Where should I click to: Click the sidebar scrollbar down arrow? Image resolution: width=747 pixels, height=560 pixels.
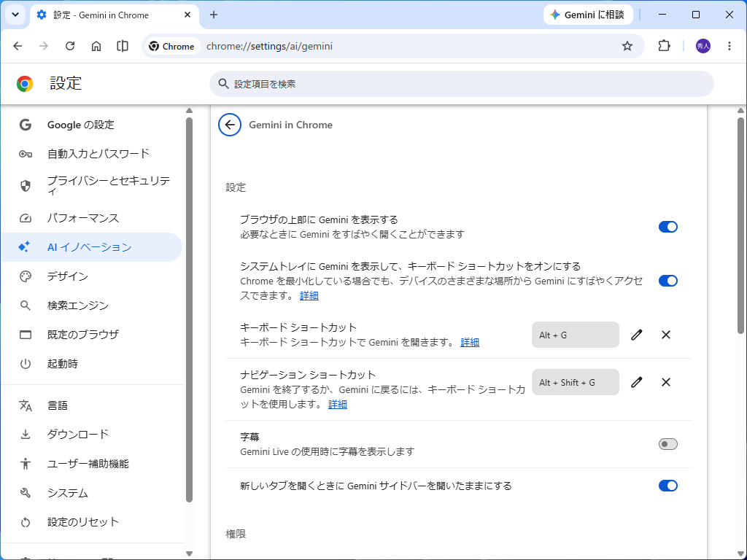click(x=189, y=553)
